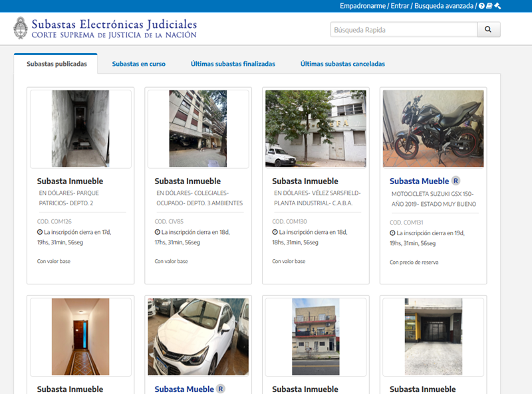This screenshot has height=394, width=532.
Task: Click Subasta Inmueble title under garage entrance photo
Action: tap(422, 389)
